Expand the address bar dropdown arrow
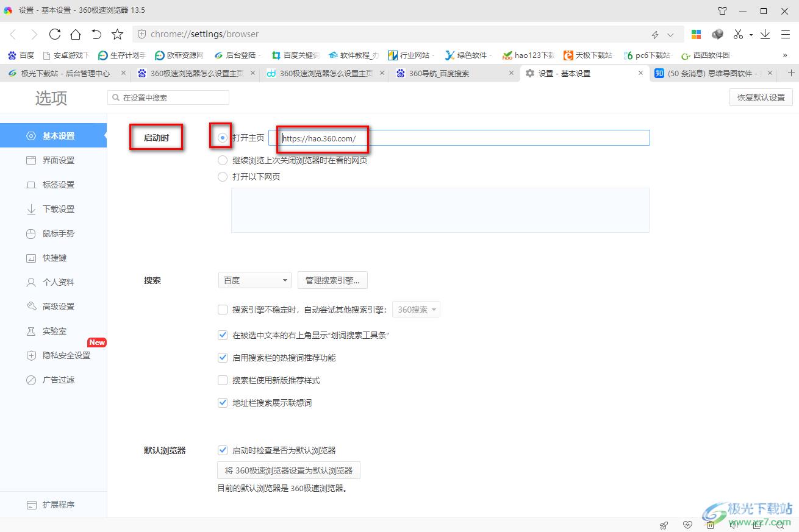Image resolution: width=799 pixels, height=532 pixels. [671, 35]
